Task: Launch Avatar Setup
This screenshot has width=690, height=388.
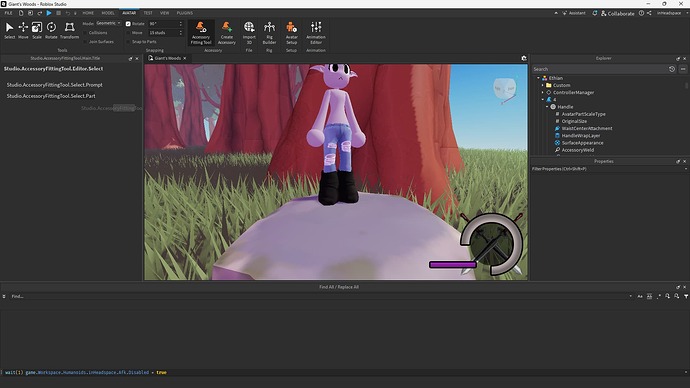Action: pos(291,33)
